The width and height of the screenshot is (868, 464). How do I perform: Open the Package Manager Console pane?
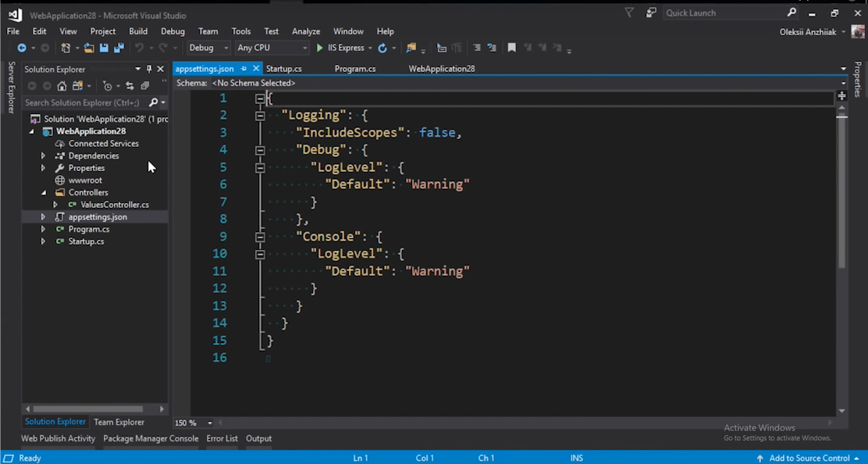[151, 438]
